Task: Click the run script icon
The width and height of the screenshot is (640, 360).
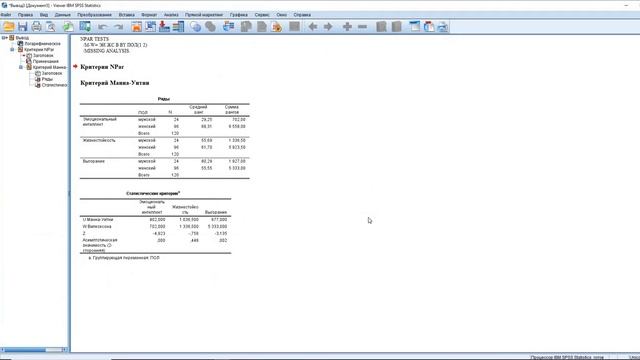Action: (x=277, y=27)
